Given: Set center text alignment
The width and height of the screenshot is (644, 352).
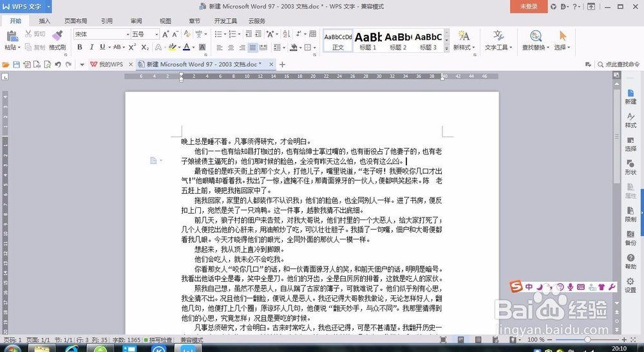Looking at the screenshot, I should click(x=231, y=48).
